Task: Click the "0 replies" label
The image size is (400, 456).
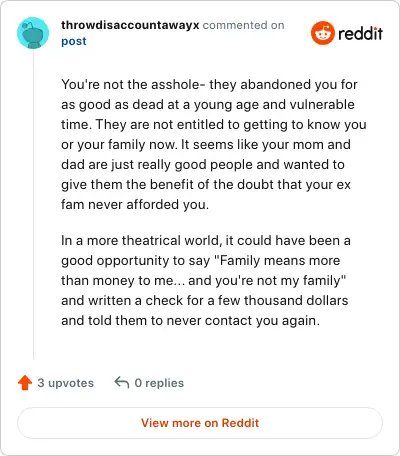Action: [159, 383]
